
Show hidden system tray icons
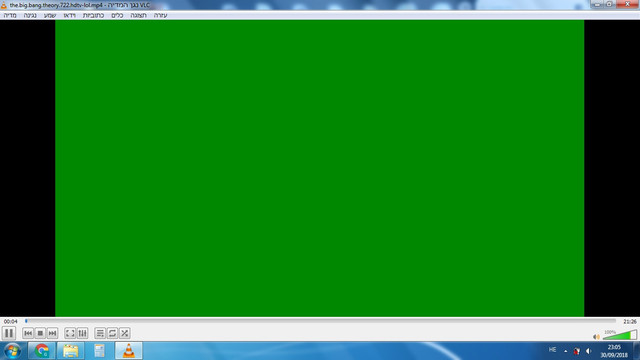click(x=565, y=351)
